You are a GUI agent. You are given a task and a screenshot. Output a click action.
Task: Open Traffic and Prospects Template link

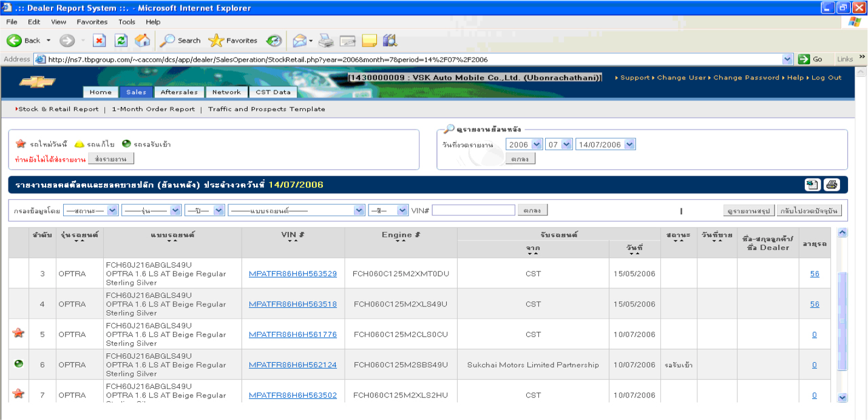(266, 109)
